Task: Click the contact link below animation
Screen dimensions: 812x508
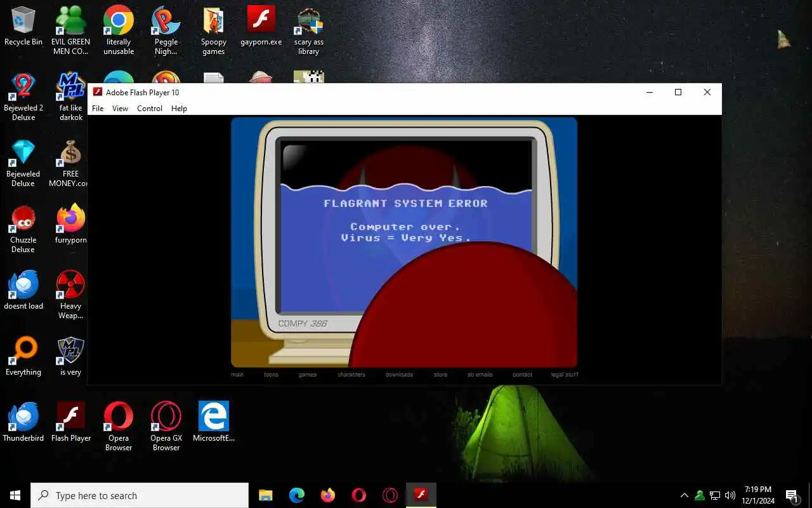Action: 523,375
